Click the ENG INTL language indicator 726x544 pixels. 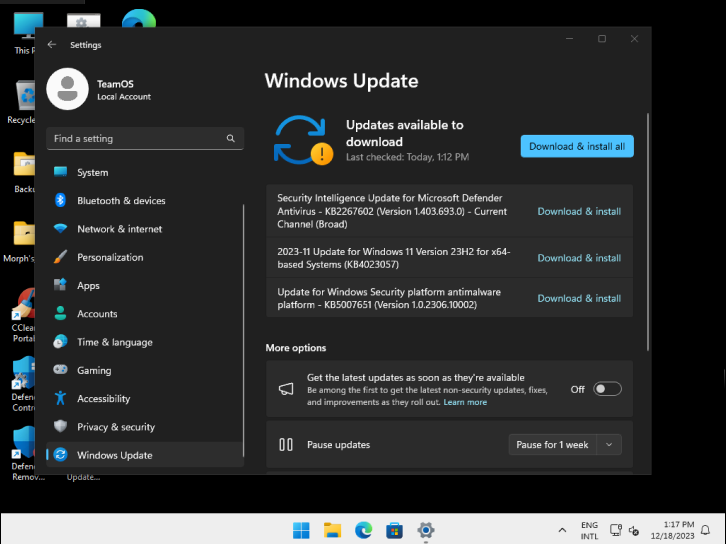coord(589,530)
